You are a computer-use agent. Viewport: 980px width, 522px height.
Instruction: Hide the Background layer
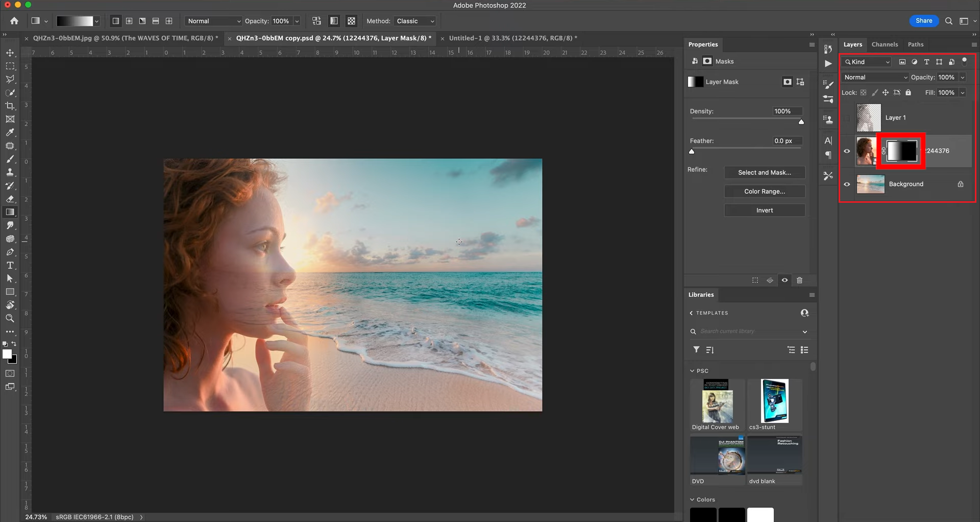click(x=847, y=184)
